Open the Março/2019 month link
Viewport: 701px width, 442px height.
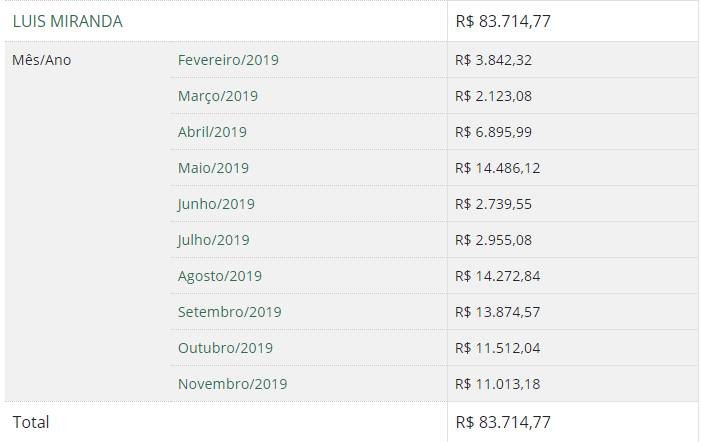[218, 96]
